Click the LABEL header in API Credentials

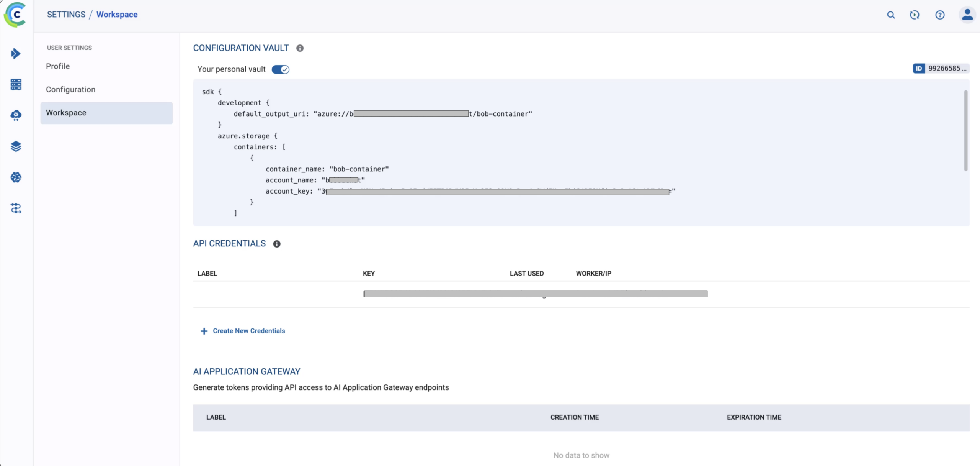(x=207, y=274)
